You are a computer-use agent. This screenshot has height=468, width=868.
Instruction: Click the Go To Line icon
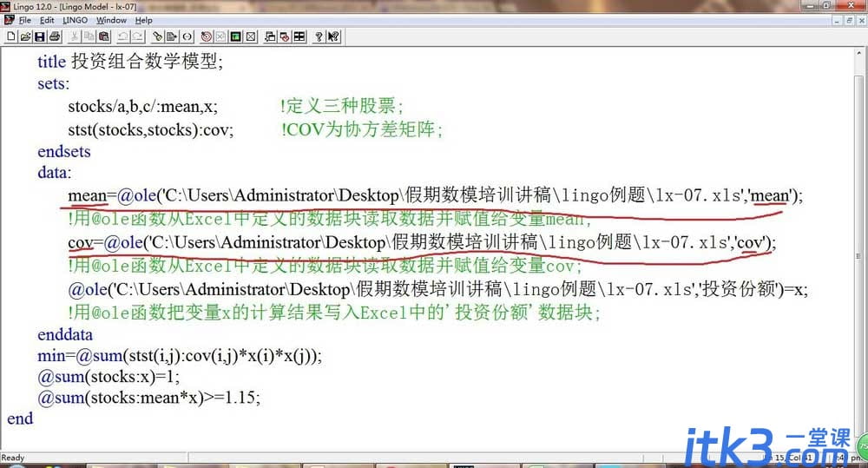[172, 36]
